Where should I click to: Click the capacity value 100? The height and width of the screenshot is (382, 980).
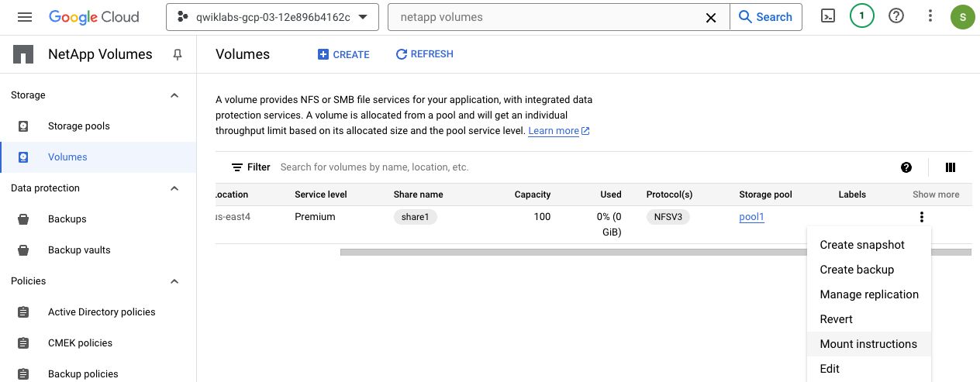(x=542, y=217)
